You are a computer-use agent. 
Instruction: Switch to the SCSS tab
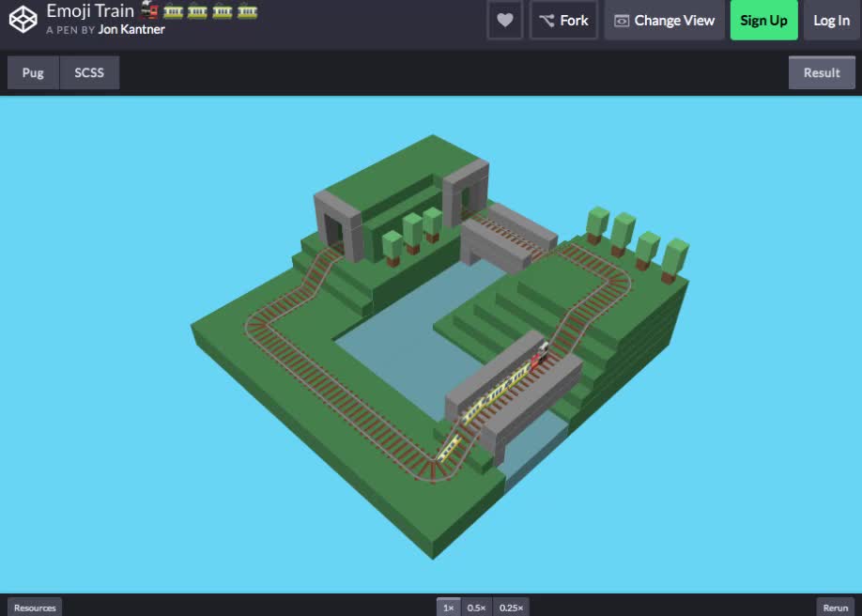89,72
